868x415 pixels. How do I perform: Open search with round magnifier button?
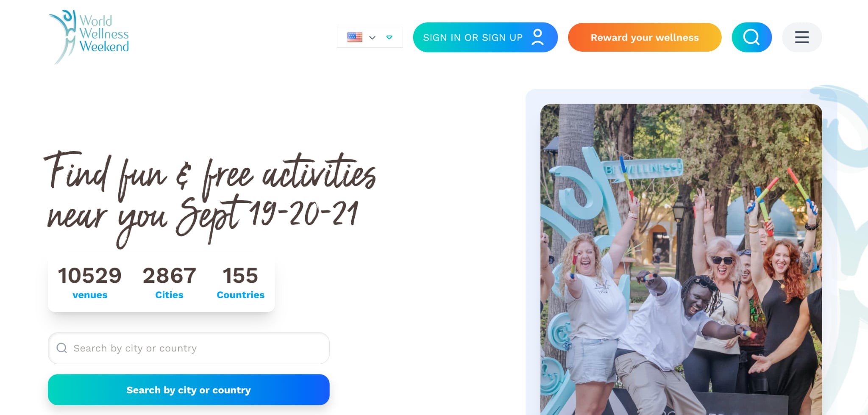point(751,37)
